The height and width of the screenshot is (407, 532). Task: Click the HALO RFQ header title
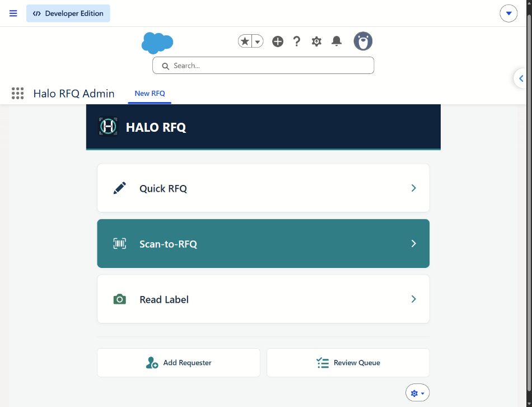[156, 127]
